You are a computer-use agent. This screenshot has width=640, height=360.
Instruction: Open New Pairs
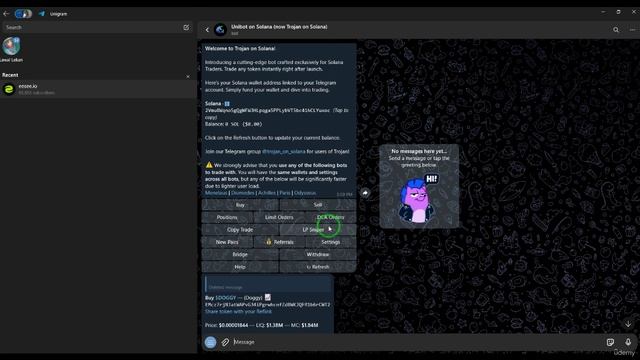pyautogui.click(x=227, y=242)
